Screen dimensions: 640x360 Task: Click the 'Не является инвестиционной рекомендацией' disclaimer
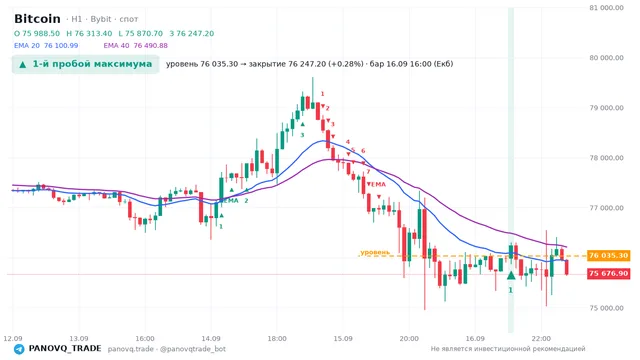pyautogui.click(x=508, y=349)
